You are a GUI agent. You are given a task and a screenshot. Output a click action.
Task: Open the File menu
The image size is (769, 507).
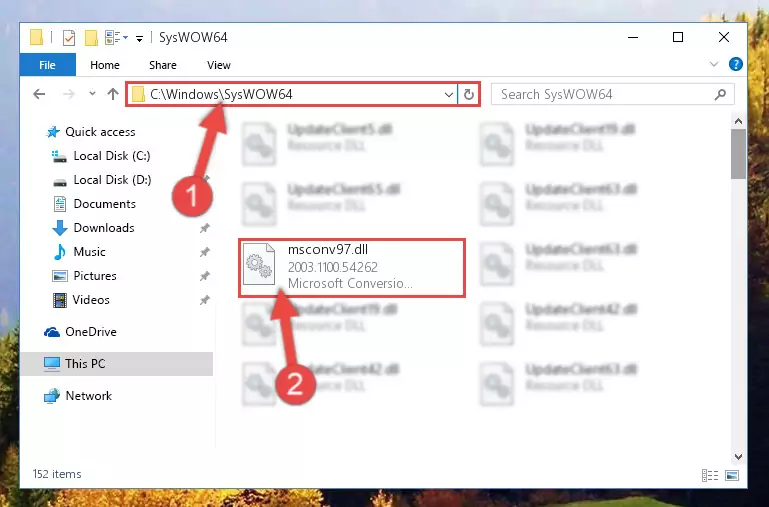click(48, 65)
